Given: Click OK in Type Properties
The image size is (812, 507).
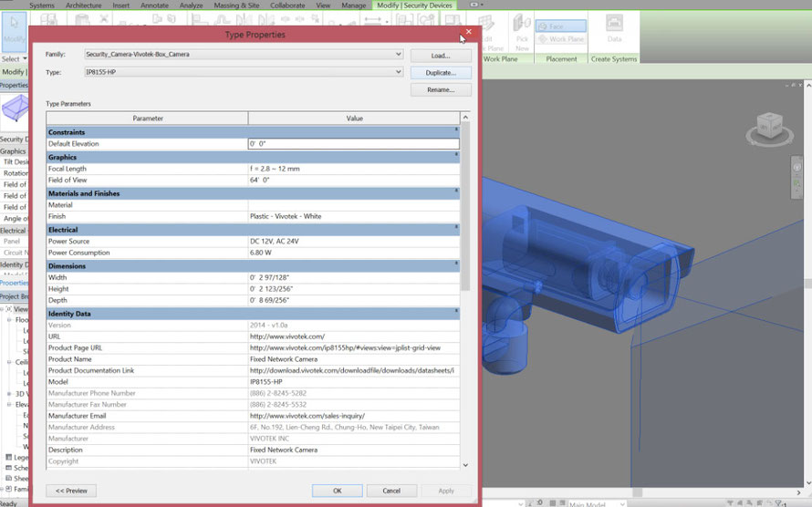Looking at the screenshot, I should (x=338, y=491).
